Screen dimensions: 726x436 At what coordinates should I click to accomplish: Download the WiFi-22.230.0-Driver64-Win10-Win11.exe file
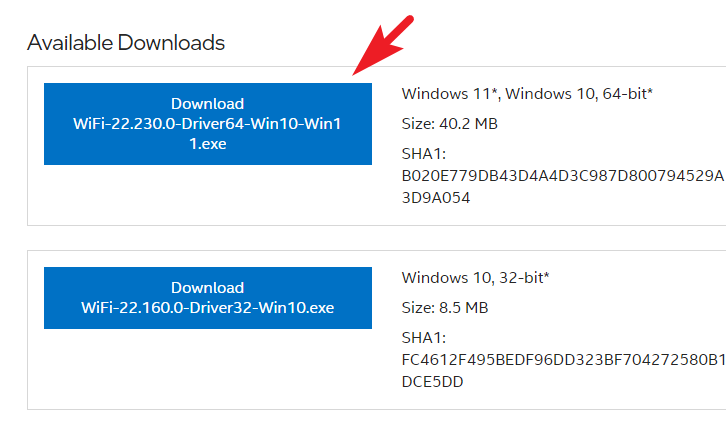pos(208,124)
